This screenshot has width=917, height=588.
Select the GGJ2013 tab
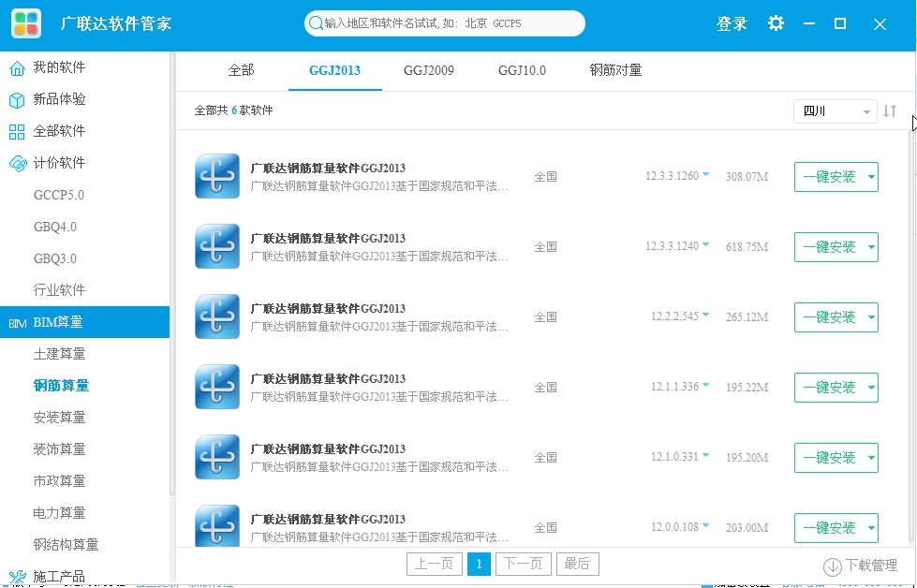tap(334, 71)
